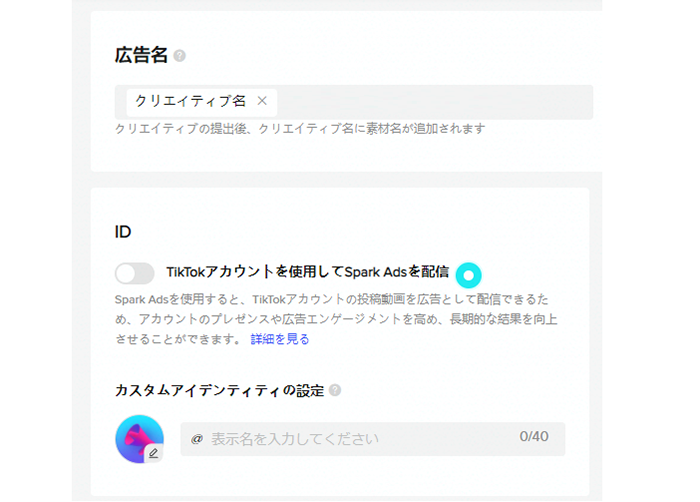Click the 広告名 section heading

pos(141,55)
